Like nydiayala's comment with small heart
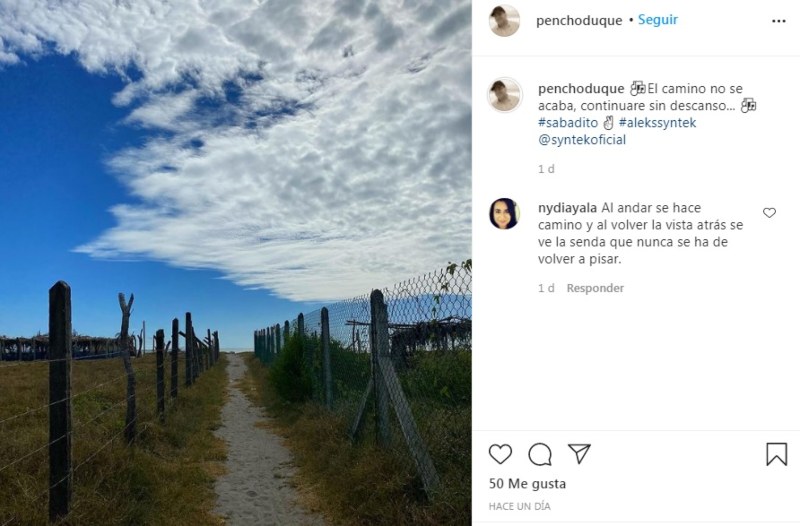The width and height of the screenshot is (800, 526). tap(769, 213)
